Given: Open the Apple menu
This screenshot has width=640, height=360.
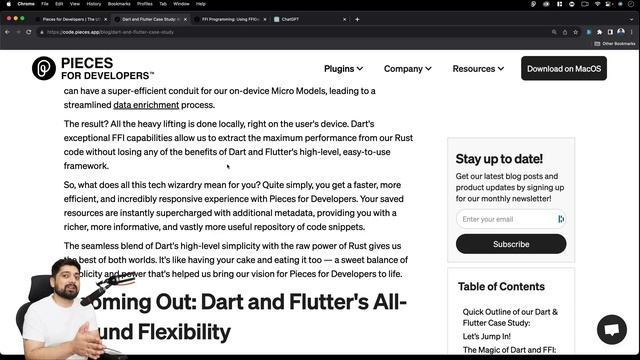Looking at the screenshot, I should 9,4.
